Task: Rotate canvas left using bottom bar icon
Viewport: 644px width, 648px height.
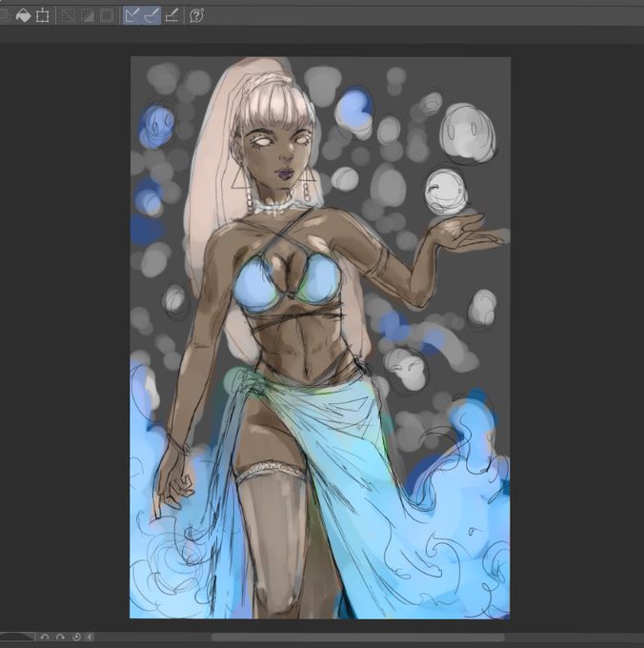Action: (45, 637)
